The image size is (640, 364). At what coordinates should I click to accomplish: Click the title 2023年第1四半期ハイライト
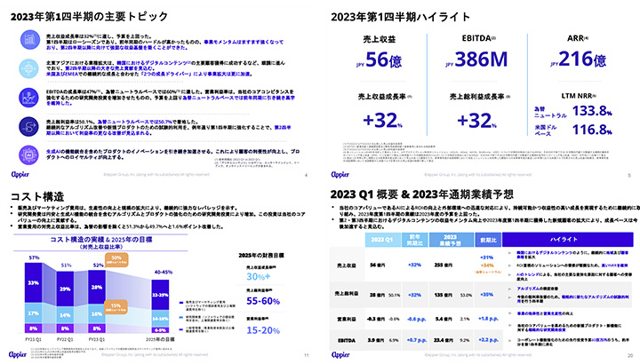pos(401,17)
